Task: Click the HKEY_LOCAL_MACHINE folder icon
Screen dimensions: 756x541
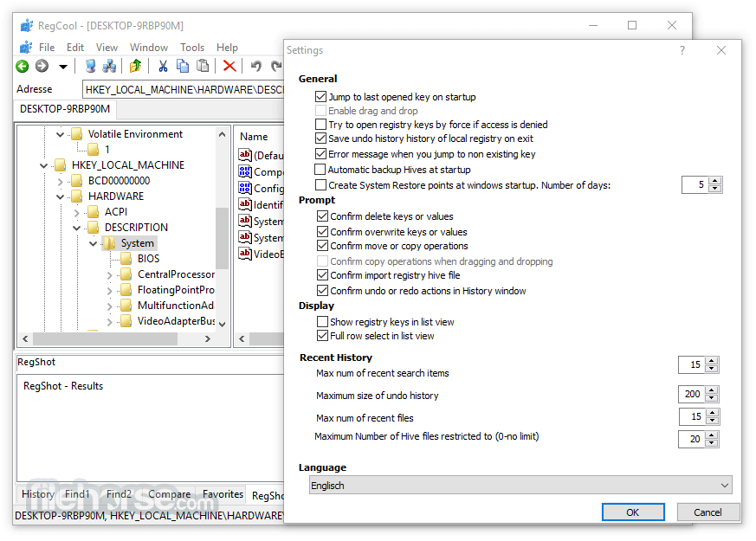Action: point(61,165)
